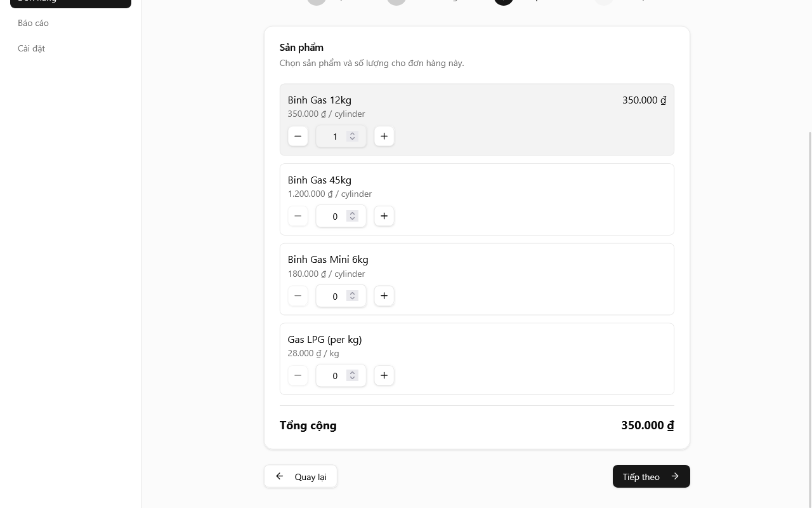
Task: Click minus button for Gas LPG per kg
Action: (x=298, y=376)
